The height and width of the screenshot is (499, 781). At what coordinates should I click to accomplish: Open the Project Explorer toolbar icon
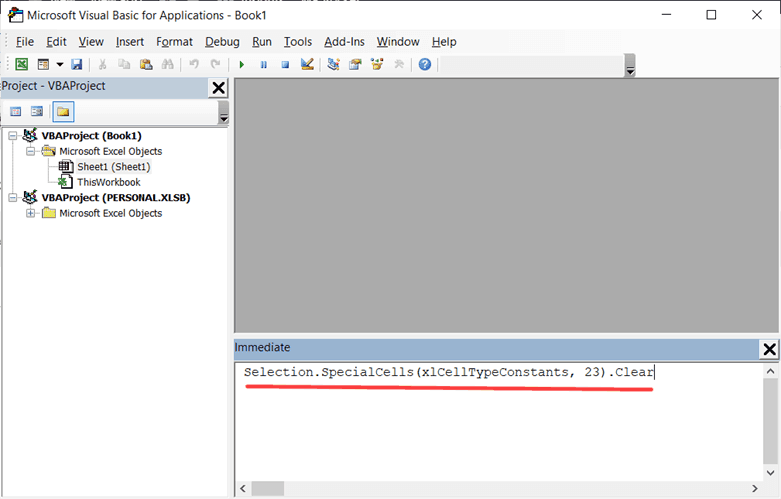click(333, 64)
